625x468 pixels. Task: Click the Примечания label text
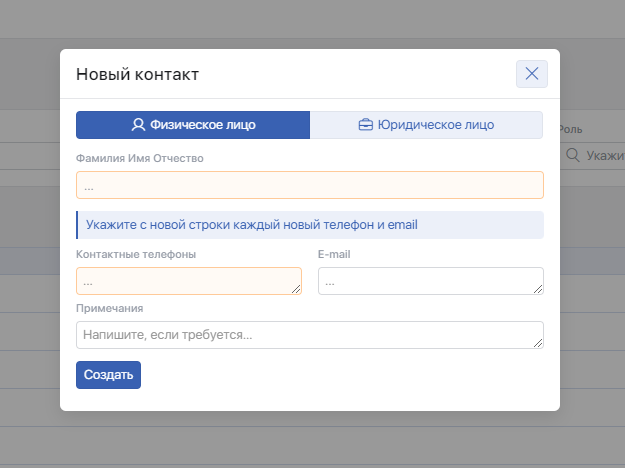pyautogui.click(x=110, y=308)
